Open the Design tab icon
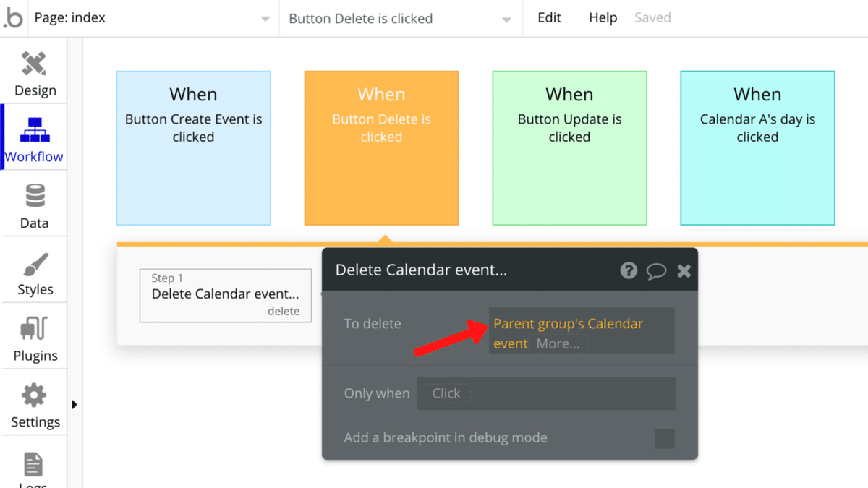This screenshot has width=868, height=488. pyautogui.click(x=34, y=65)
